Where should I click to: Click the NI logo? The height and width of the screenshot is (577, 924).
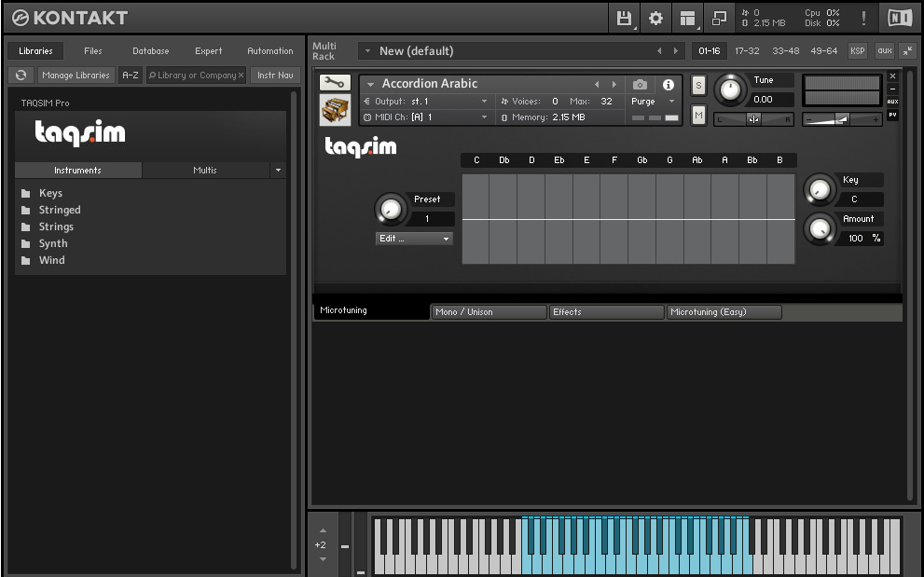(x=899, y=19)
